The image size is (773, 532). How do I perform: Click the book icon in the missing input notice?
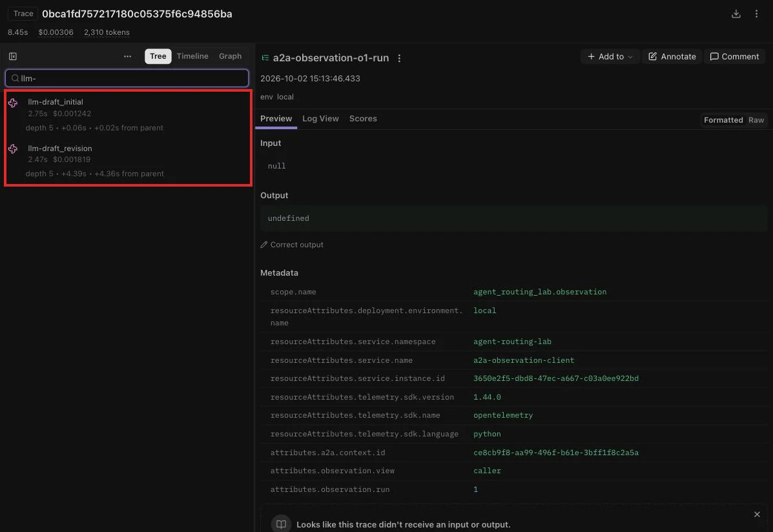pos(281,524)
